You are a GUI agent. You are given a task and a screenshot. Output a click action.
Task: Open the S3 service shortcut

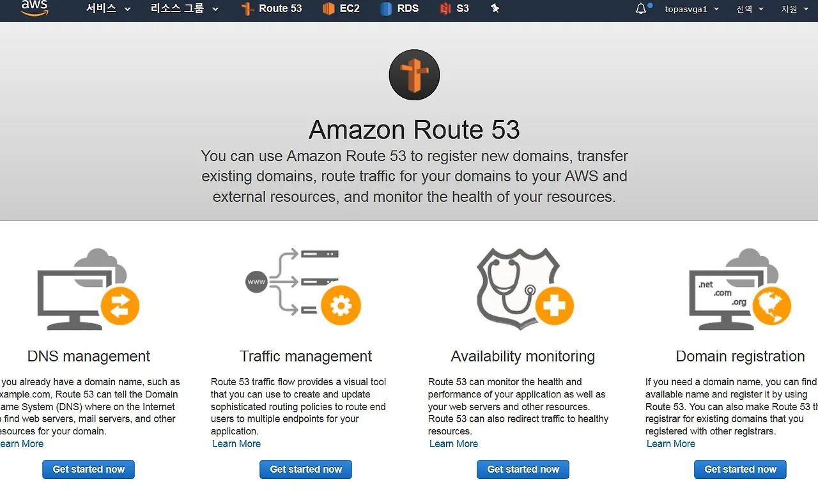click(x=454, y=8)
